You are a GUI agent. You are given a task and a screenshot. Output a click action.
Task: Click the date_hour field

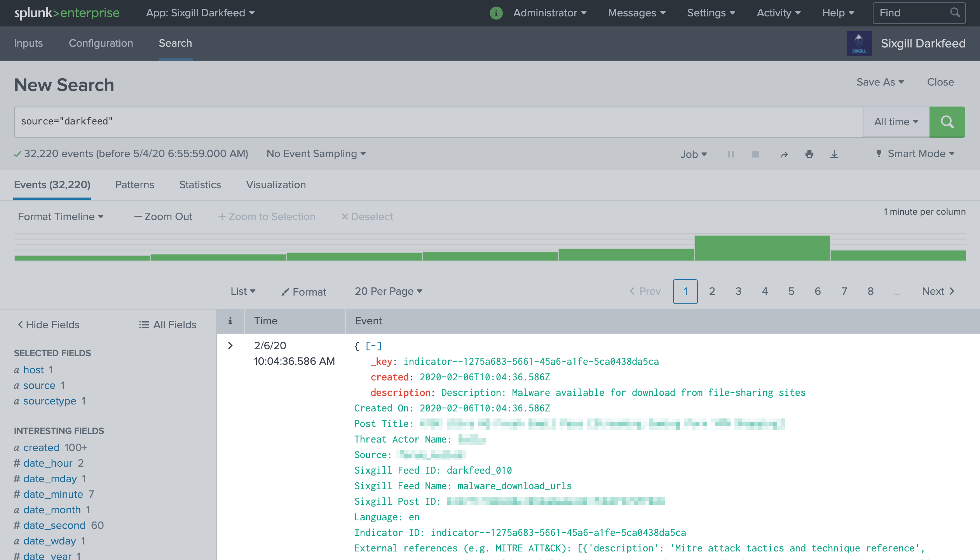(x=48, y=463)
